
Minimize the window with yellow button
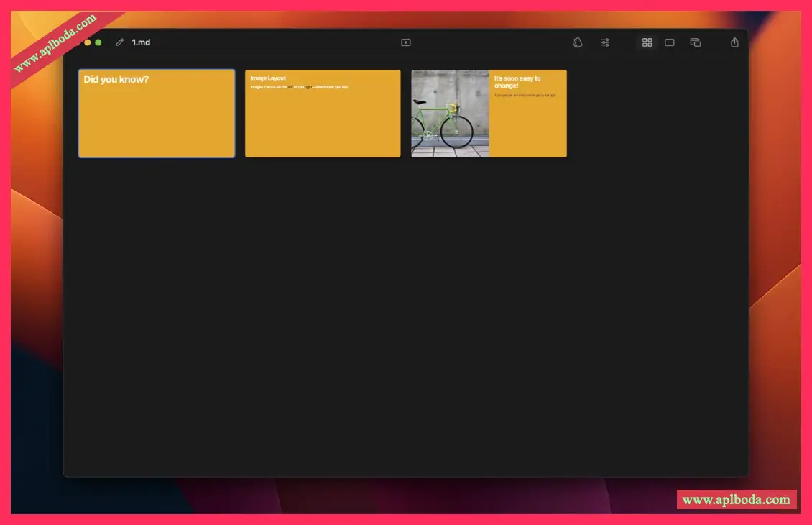[x=88, y=42]
